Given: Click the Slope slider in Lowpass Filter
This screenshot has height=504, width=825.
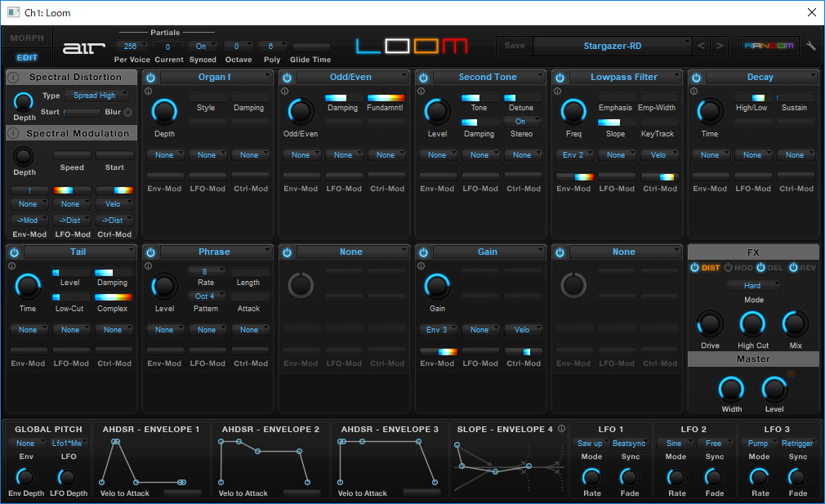Looking at the screenshot, I should point(617,123).
